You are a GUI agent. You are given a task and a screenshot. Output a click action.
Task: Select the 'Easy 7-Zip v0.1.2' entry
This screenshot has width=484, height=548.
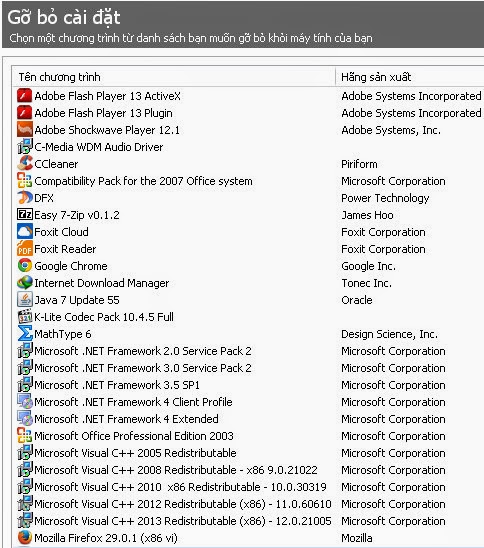pos(77,215)
